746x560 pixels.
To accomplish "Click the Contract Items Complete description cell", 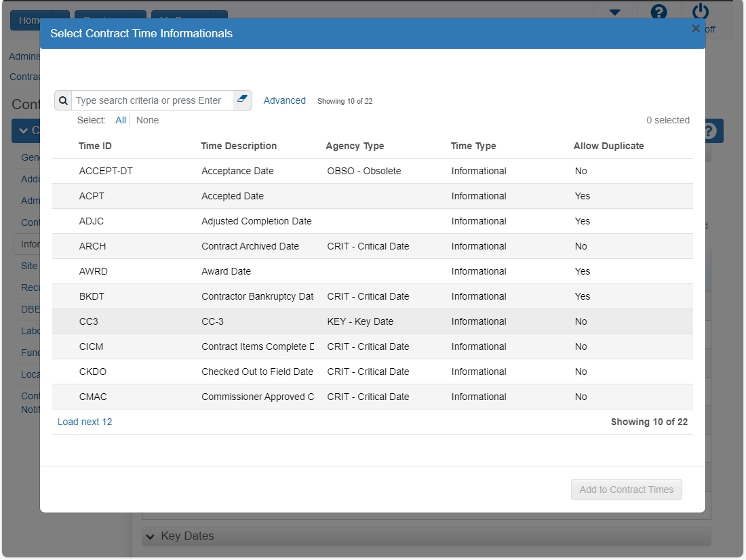I will (x=258, y=347).
